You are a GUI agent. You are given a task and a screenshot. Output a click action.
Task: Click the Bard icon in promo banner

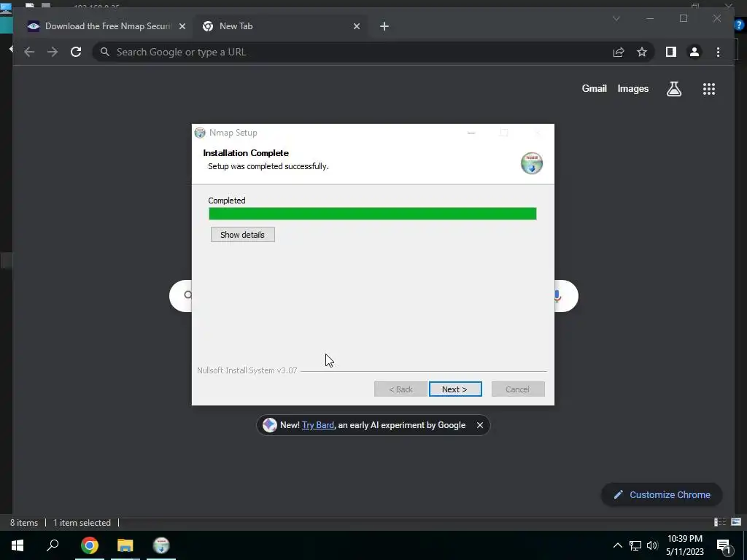tap(270, 425)
